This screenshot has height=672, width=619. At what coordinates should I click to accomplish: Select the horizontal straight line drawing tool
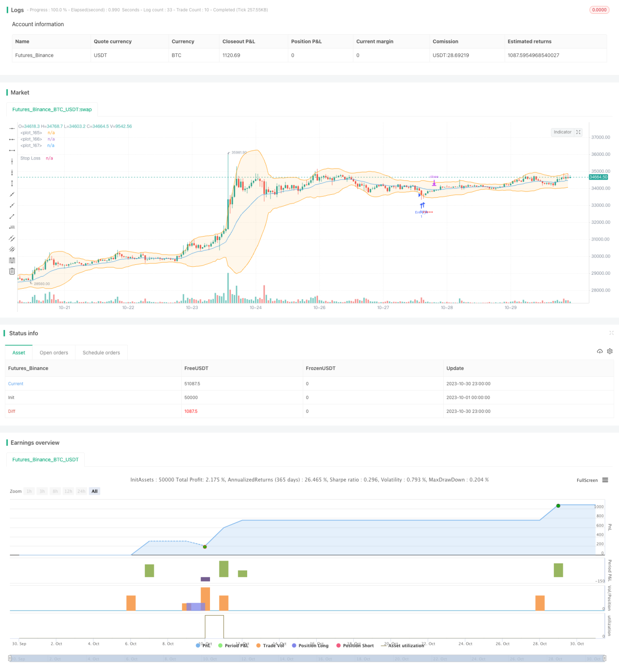[x=12, y=128]
